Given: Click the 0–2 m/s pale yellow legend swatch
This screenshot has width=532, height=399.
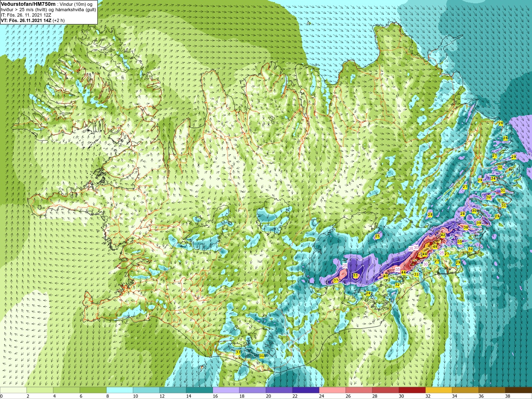Looking at the screenshot, I should pos(13,390).
